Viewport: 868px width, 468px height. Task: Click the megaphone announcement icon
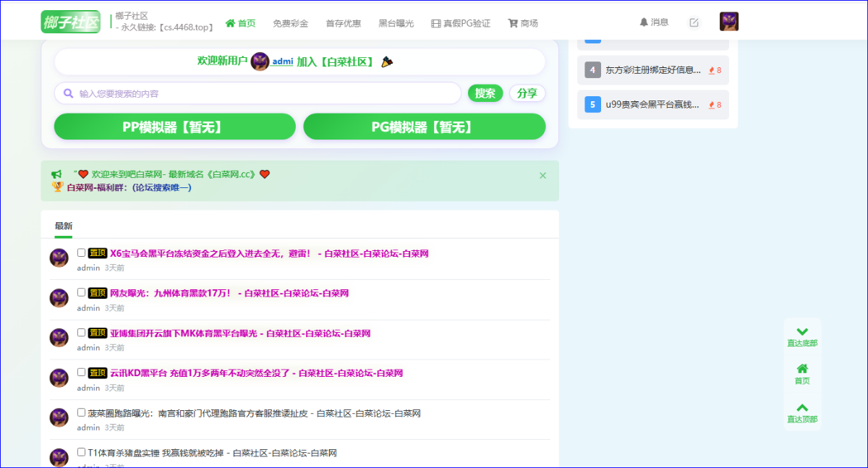[56, 174]
